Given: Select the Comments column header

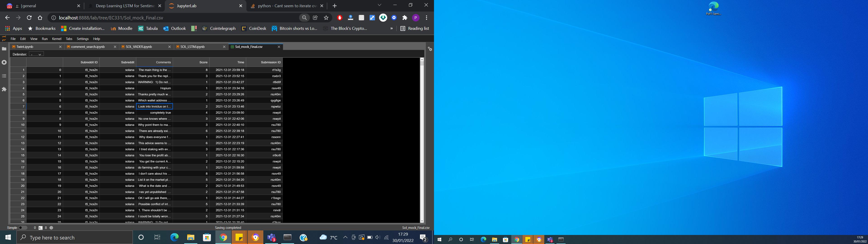Looking at the screenshot, I should (x=154, y=62).
